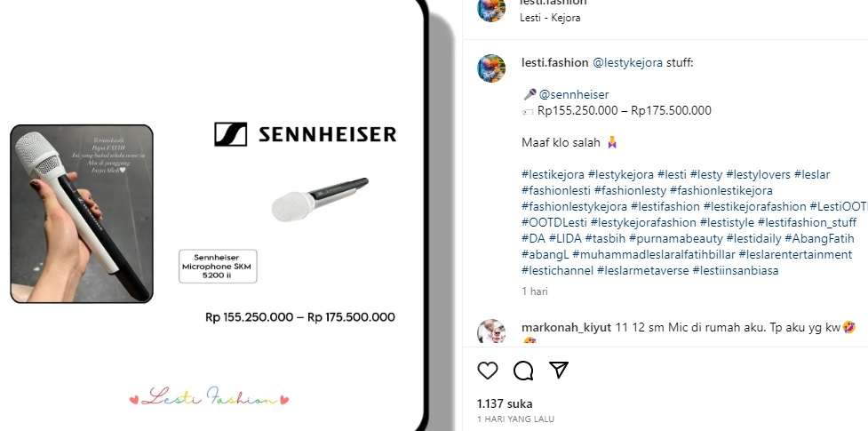
Task: Open the #fashionlesti hashtag
Action: pyautogui.click(x=556, y=190)
